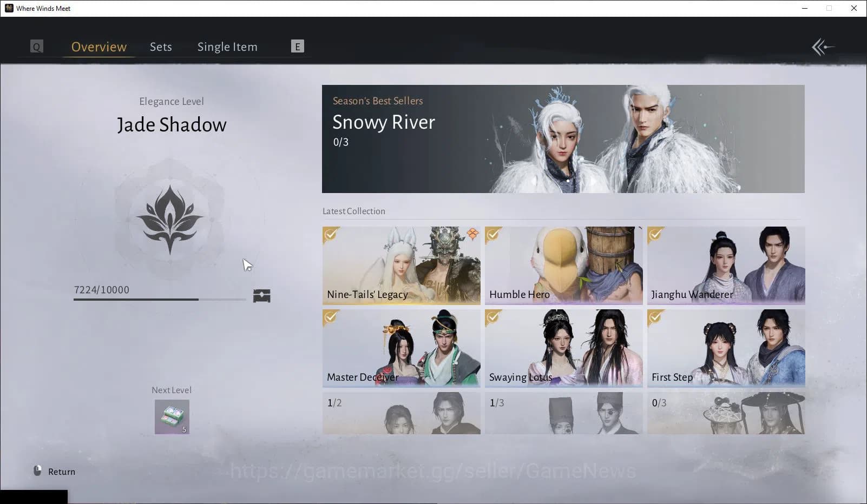Open the Jianghu Wanderer collection card
Image resolution: width=867 pixels, height=504 pixels.
tap(726, 266)
